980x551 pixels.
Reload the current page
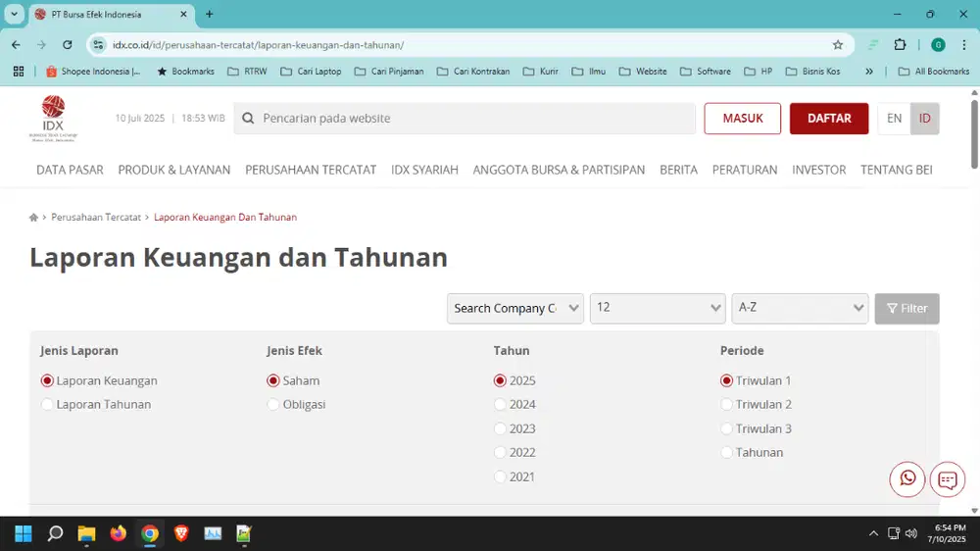(x=68, y=45)
